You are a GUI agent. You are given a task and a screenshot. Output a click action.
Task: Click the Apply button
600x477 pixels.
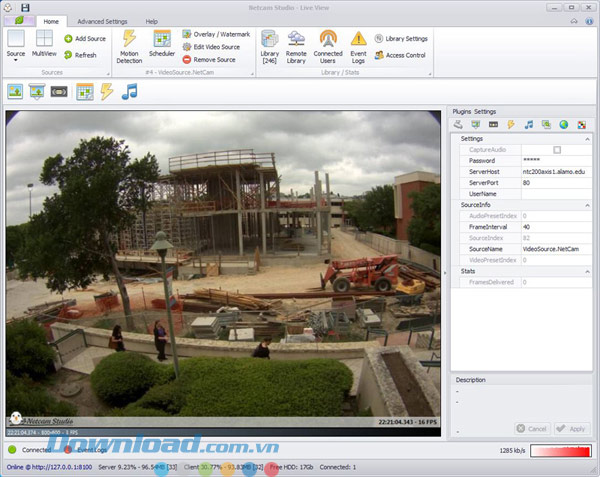pos(572,428)
